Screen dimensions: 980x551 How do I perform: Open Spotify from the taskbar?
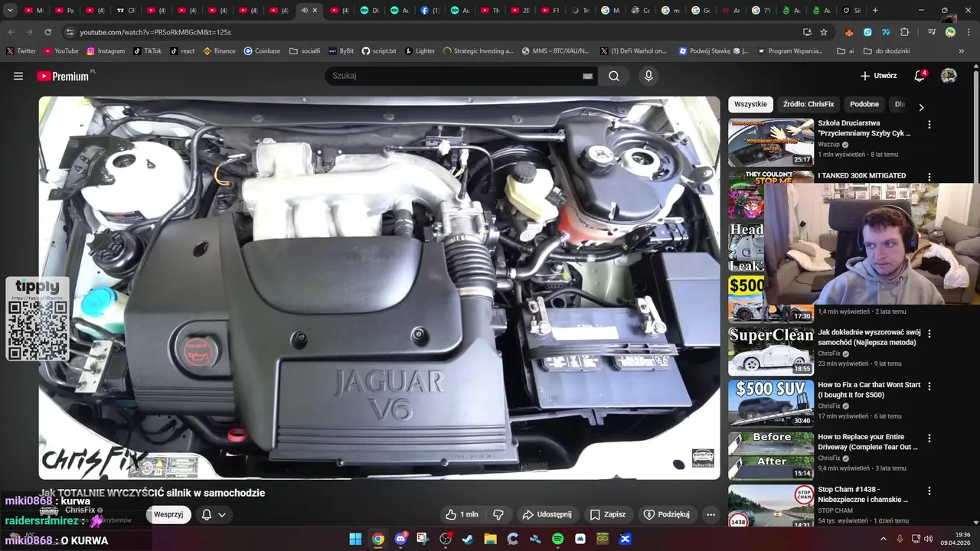[x=557, y=539]
